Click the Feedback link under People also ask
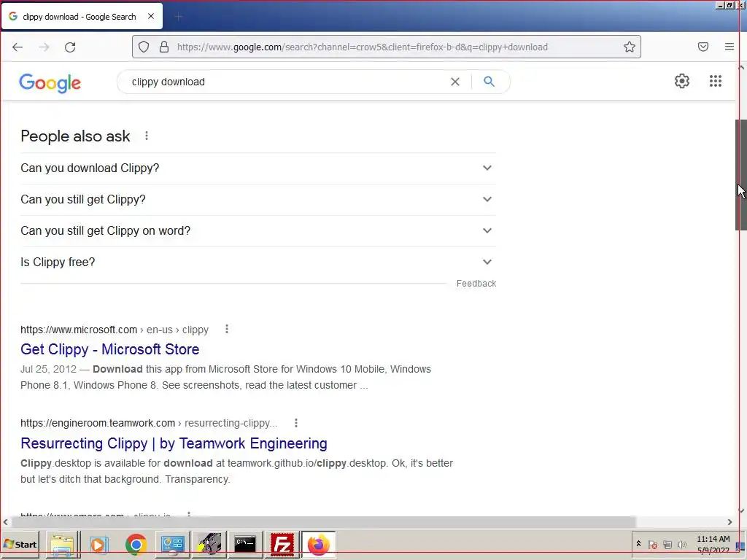The image size is (747, 560). tap(476, 284)
